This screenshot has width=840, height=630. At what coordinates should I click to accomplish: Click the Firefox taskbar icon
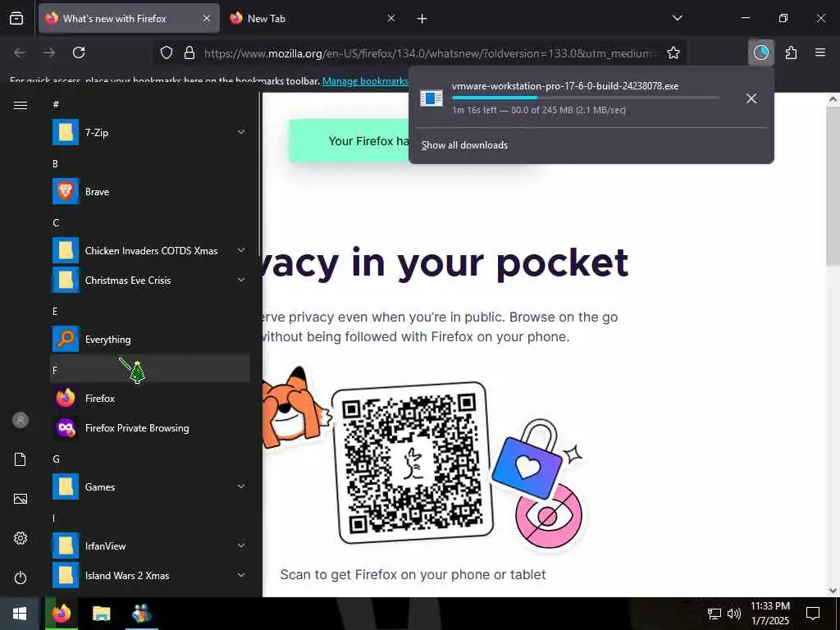[62, 614]
